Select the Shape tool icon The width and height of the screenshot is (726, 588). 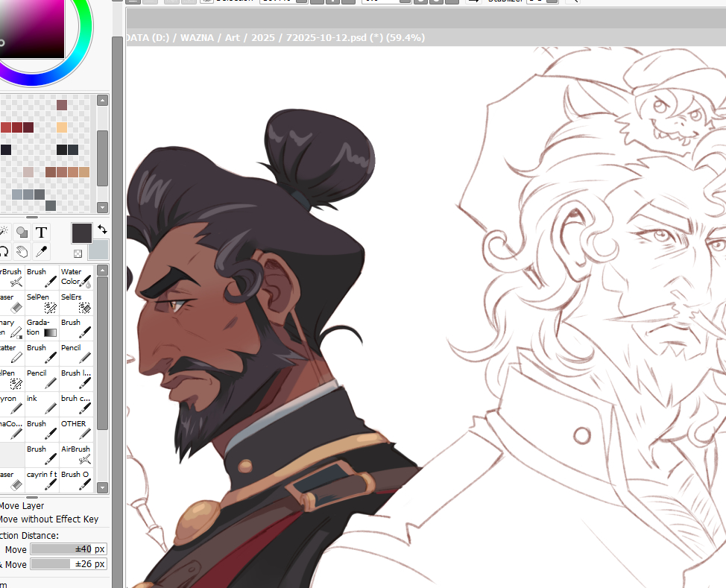pyautogui.click(x=22, y=233)
